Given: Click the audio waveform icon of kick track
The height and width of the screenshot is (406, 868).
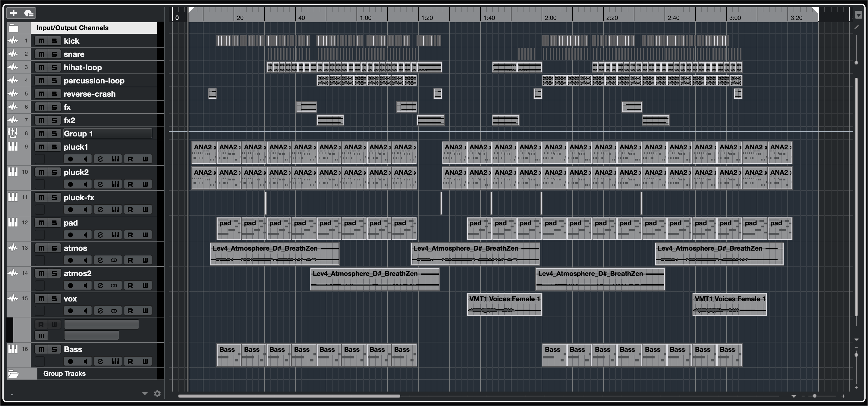Looking at the screenshot, I should 13,41.
